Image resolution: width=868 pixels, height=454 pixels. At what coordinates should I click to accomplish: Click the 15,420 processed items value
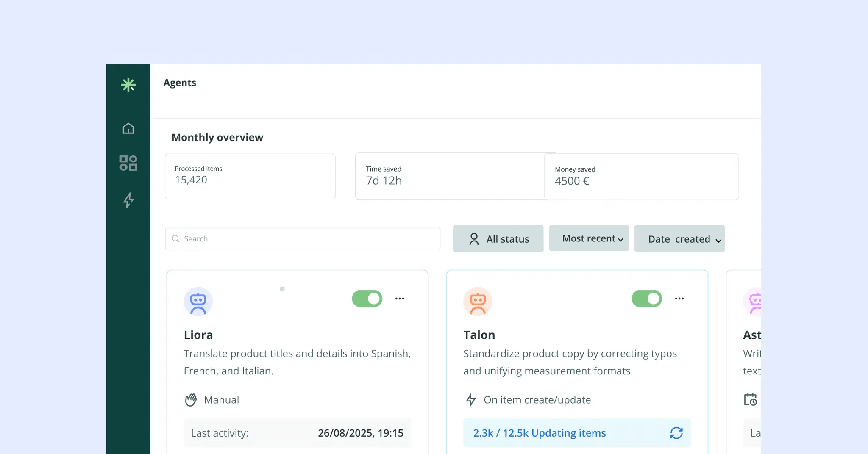point(191,180)
